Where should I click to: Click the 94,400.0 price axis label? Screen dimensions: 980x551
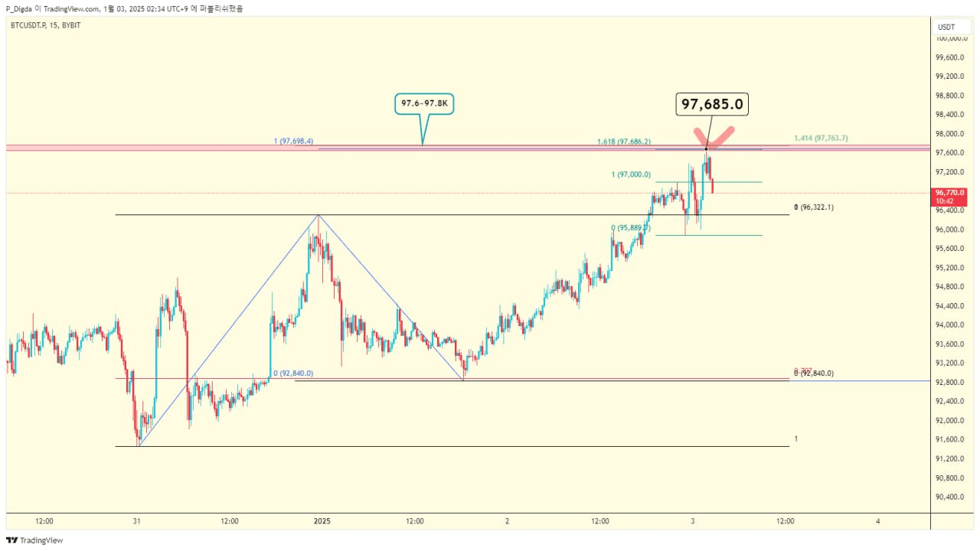[x=948, y=306]
